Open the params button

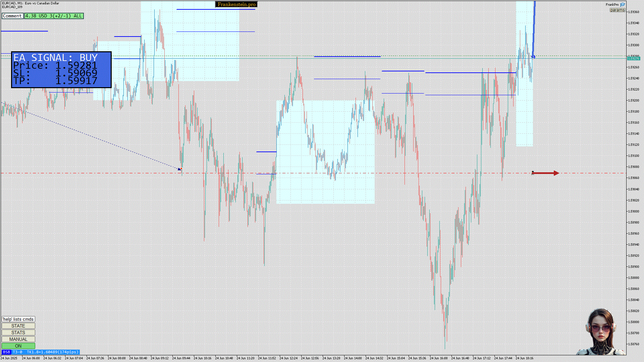tap(617, 10)
